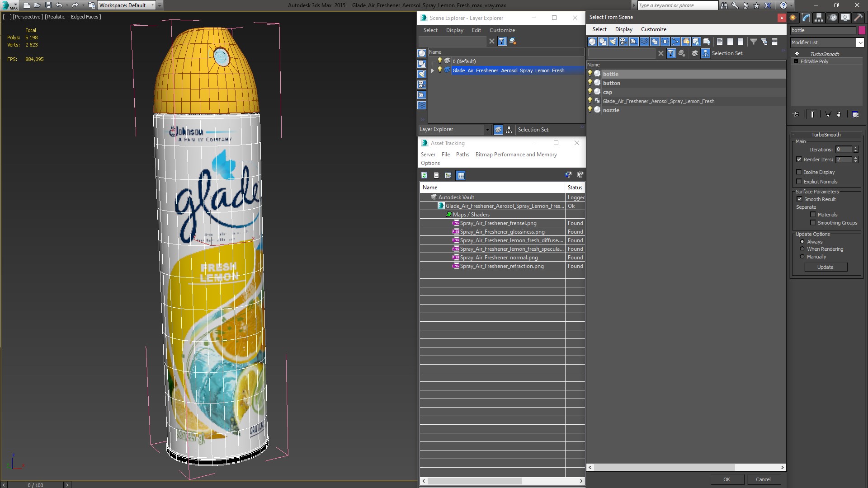This screenshot has height=488, width=868.
Task: Open the Modify panel tab
Action: coord(806,18)
